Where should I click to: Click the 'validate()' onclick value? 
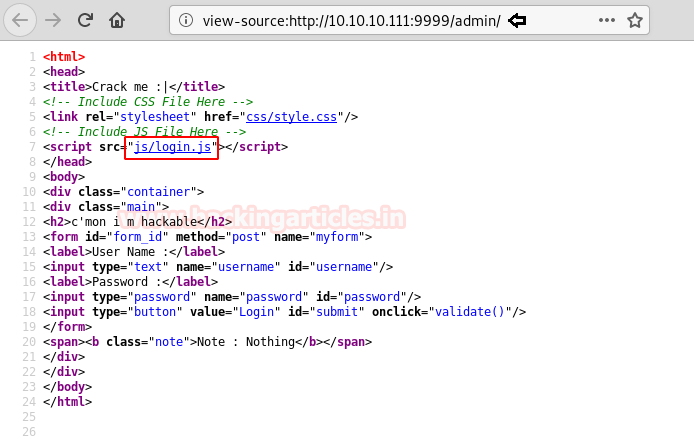[470, 312]
